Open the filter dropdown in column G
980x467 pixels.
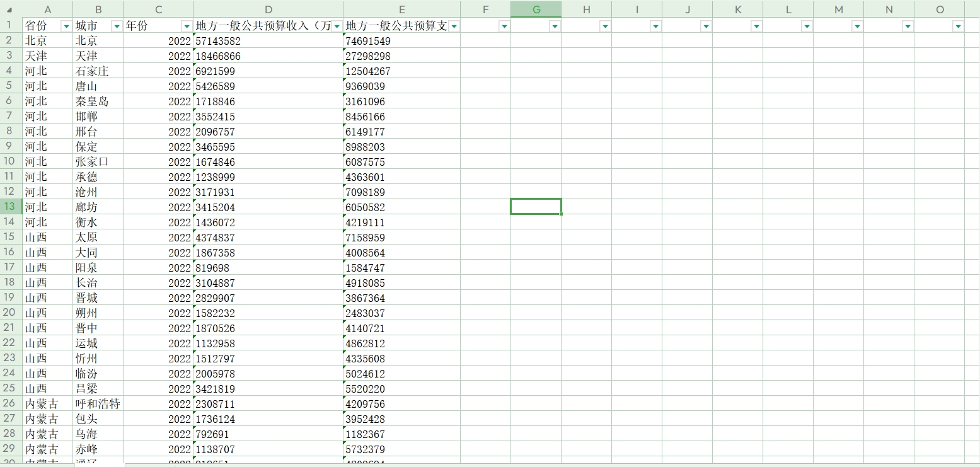(x=555, y=26)
